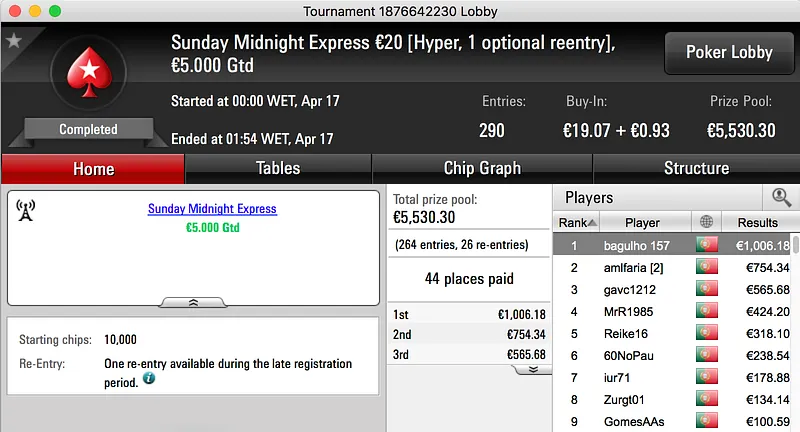800x432 pixels.
Task: Click the flag beside MrR1985
Action: tap(706, 311)
